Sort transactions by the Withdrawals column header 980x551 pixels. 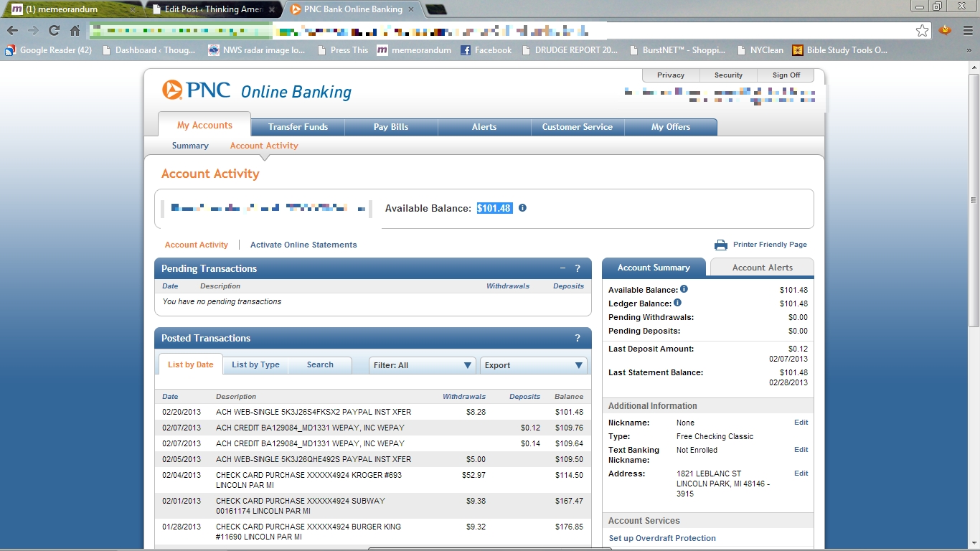click(464, 396)
